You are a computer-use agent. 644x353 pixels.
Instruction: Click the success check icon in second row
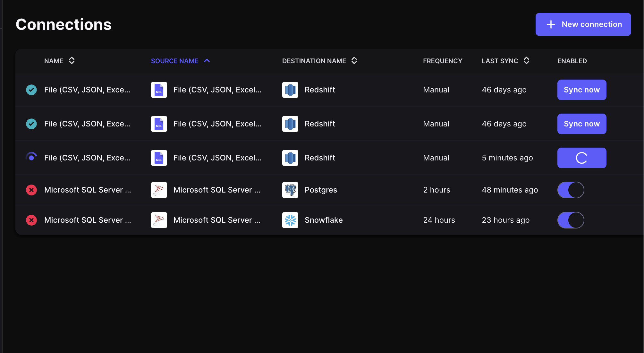point(31,124)
